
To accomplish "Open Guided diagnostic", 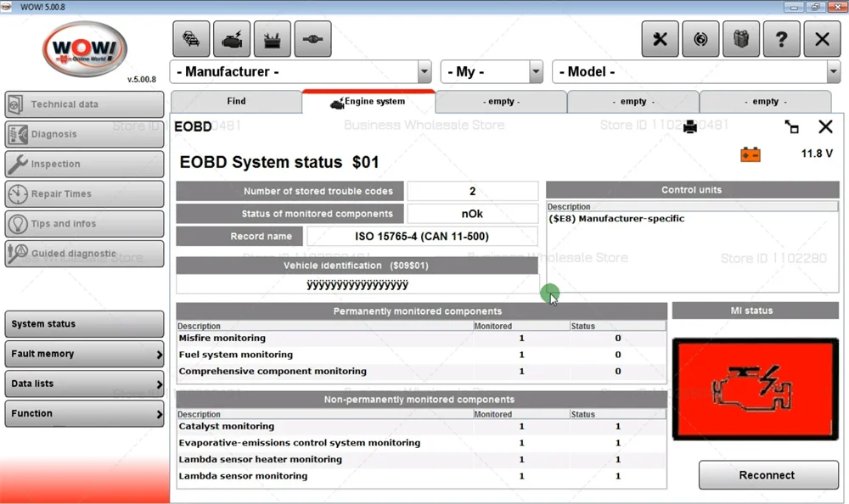I will pyautogui.click(x=84, y=254).
